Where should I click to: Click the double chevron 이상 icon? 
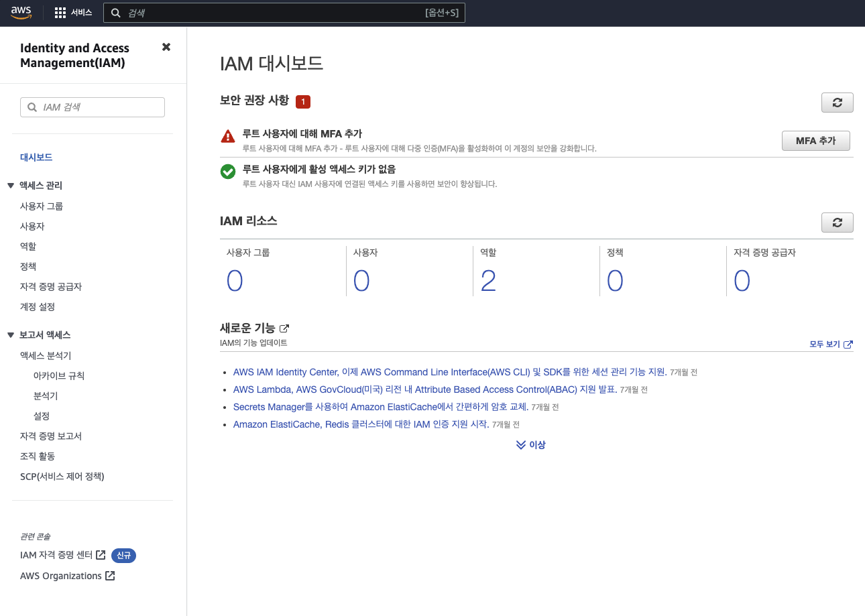(x=521, y=444)
